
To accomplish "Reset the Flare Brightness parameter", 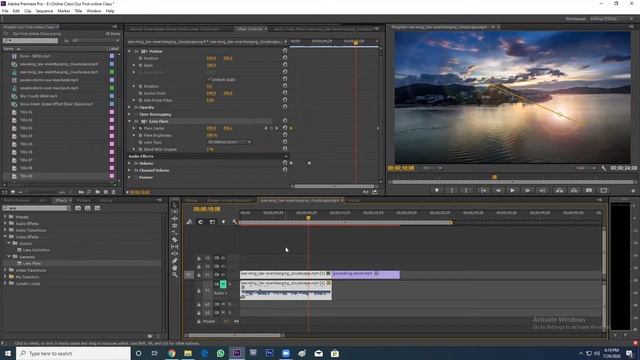I will pos(285,135).
